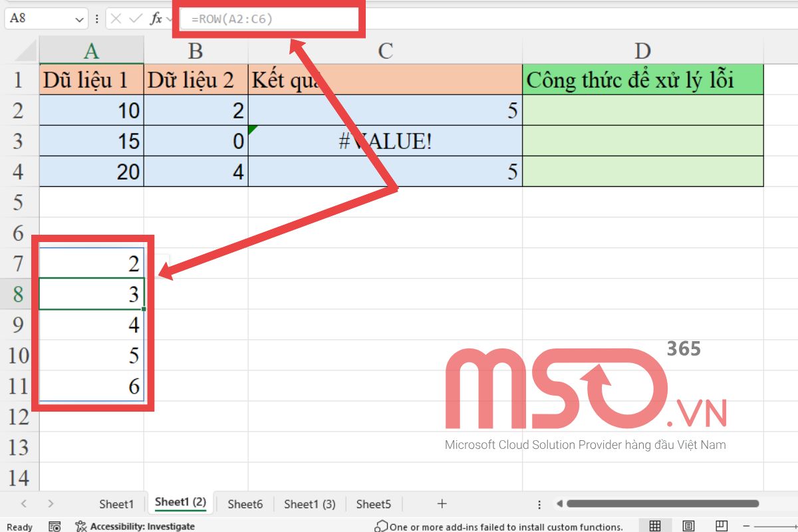Click empty green cell D2
Viewport: 798px width, 532px height.
(642, 110)
